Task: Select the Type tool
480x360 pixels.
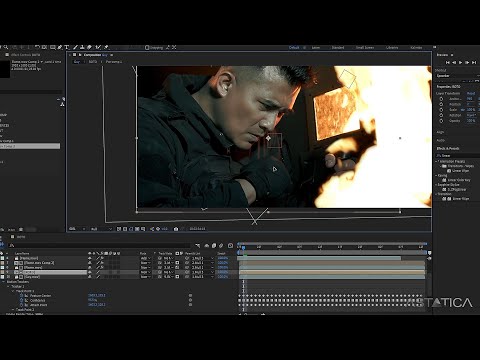Action: click(67, 47)
